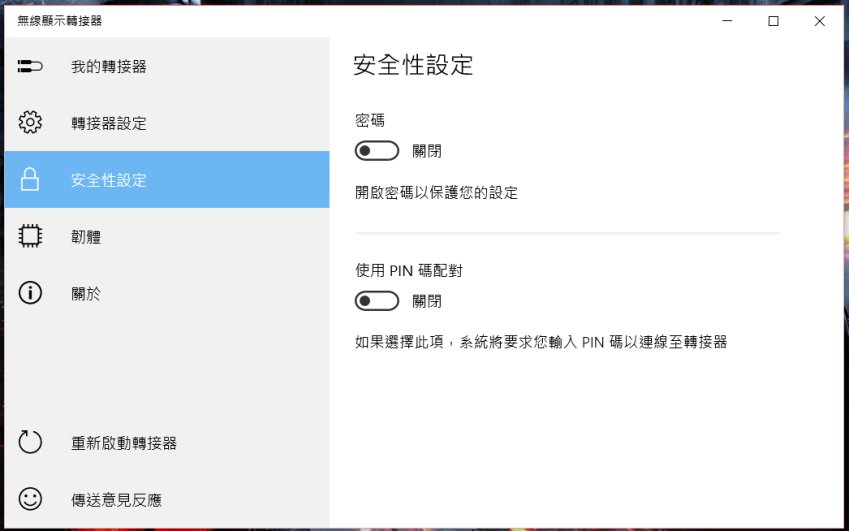Maximize the app window
Viewport: 849px width, 531px height.
773,21
